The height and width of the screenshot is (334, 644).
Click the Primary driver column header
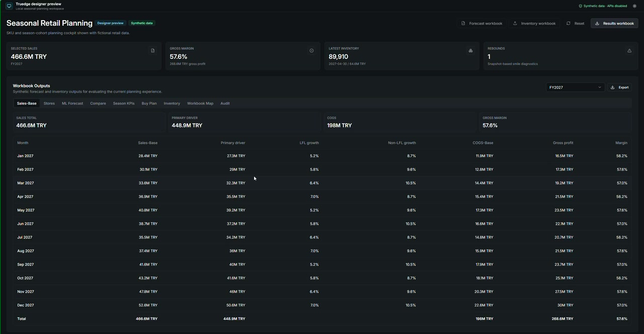pyautogui.click(x=233, y=143)
